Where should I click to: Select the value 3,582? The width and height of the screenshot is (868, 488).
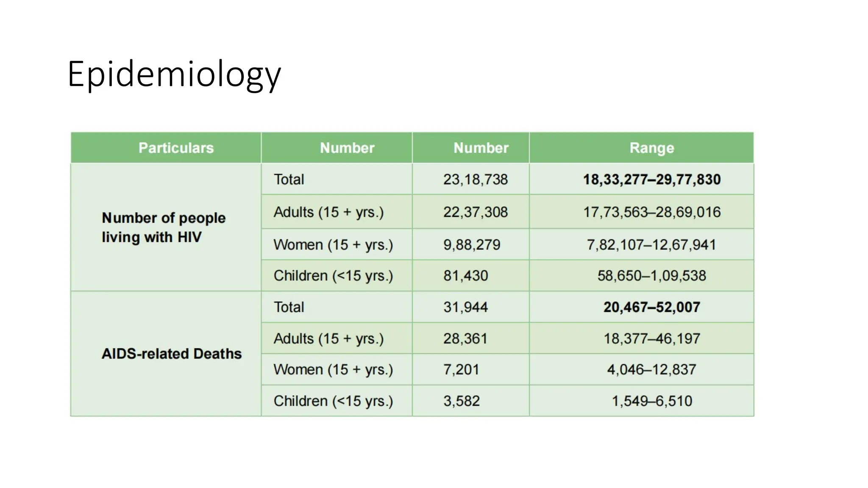click(462, 401)
